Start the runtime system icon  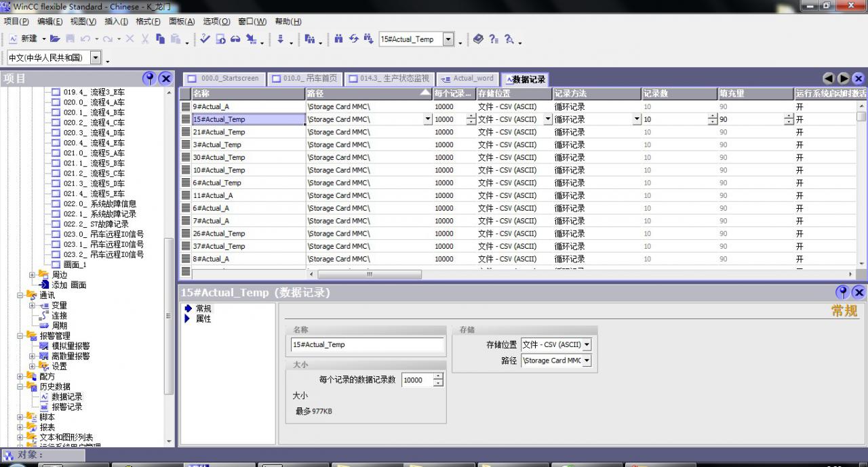coord(220,39)
